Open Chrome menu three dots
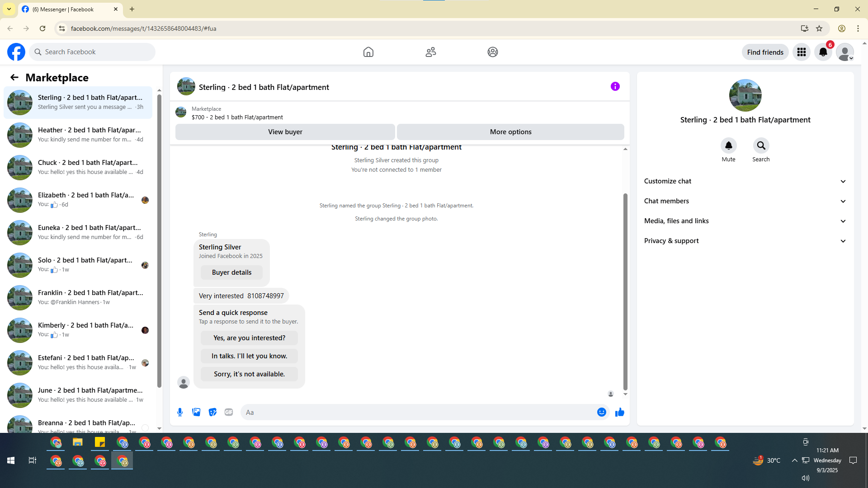 click(858, 28)
